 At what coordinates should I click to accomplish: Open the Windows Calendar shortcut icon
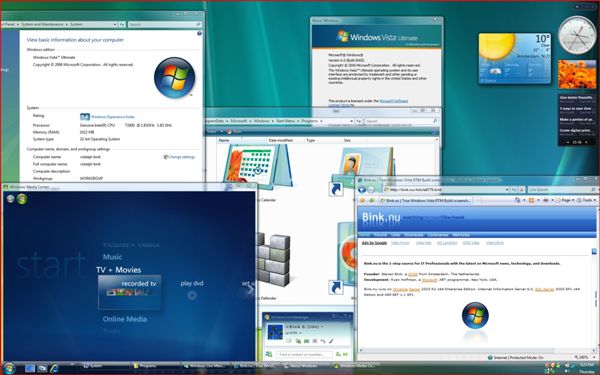258,167
